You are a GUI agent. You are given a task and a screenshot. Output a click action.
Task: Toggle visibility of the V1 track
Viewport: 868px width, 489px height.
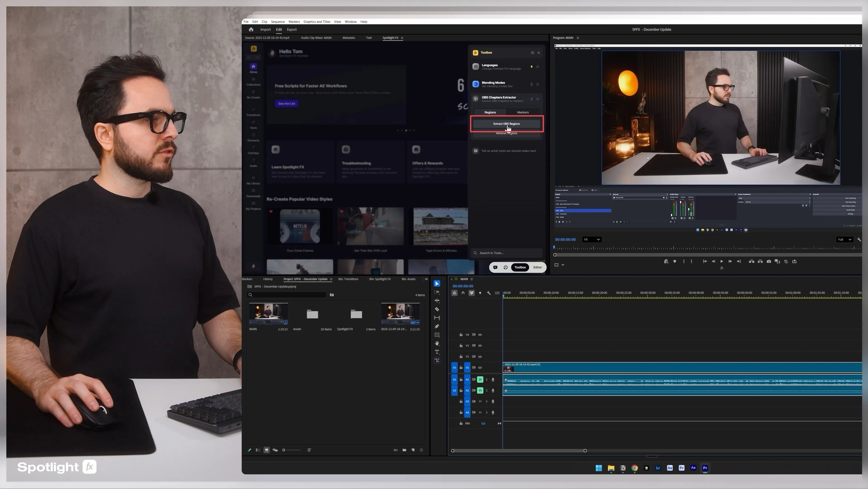click(480, 368)
